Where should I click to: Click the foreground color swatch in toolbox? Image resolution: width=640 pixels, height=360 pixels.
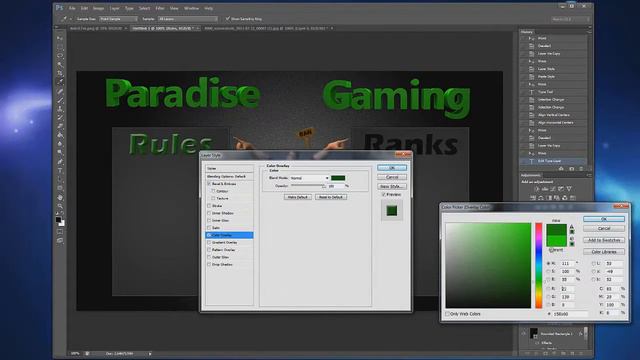(58, 220)
